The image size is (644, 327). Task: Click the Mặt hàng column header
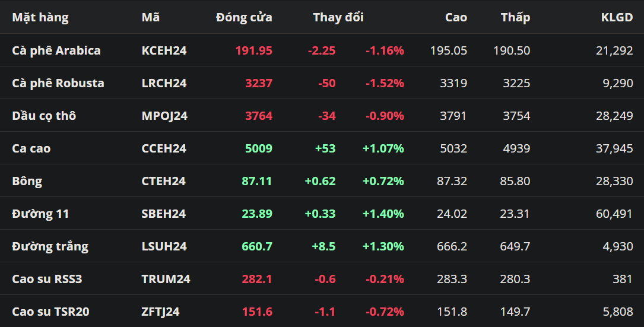40,17
